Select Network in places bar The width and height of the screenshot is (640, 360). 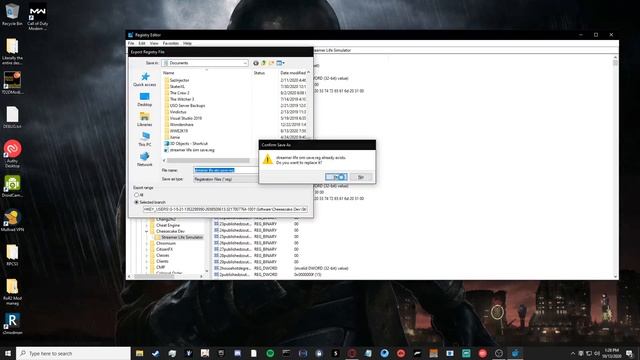(x=144, y=159)
